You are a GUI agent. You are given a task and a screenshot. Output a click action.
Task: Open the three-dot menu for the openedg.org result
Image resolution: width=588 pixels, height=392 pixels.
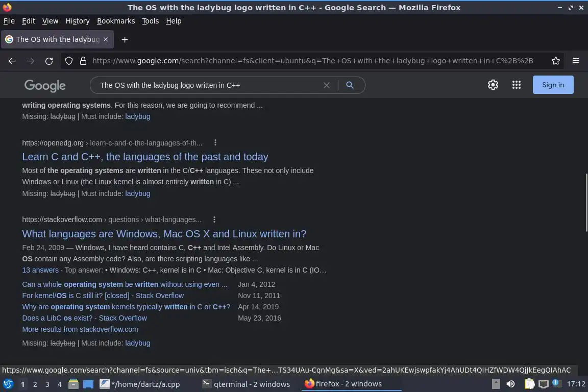(x=215, y=142)
